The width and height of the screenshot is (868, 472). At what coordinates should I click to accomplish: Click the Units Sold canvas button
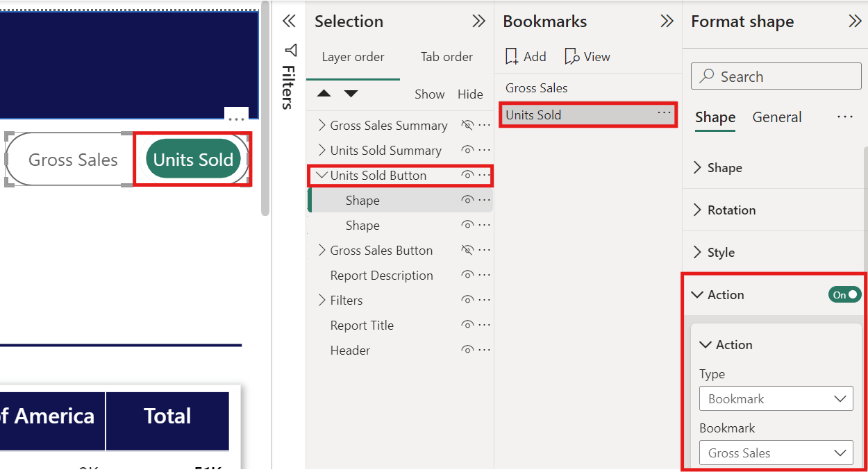click(193, 160)
